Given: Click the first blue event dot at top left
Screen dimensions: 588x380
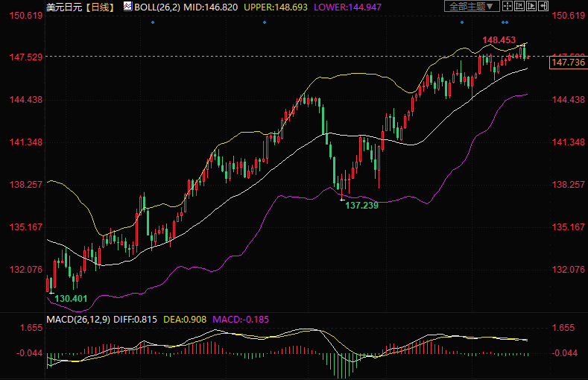Looking at the screenshot, I should (153, 22).
